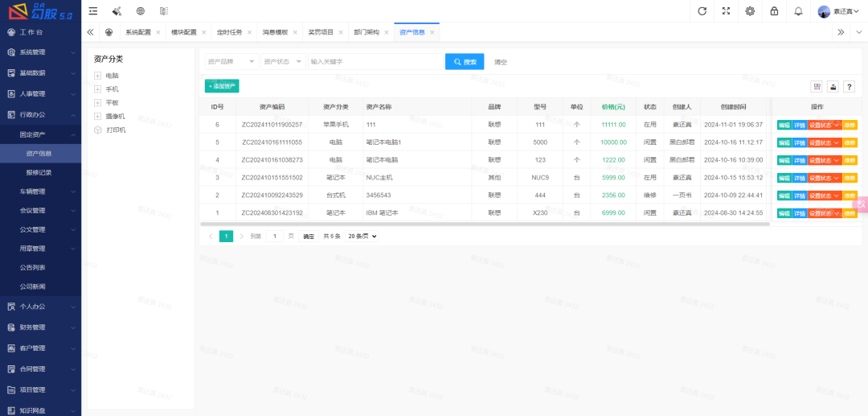
Task: Click the refresh icon in top header
Action: click(x=702, y=11)
